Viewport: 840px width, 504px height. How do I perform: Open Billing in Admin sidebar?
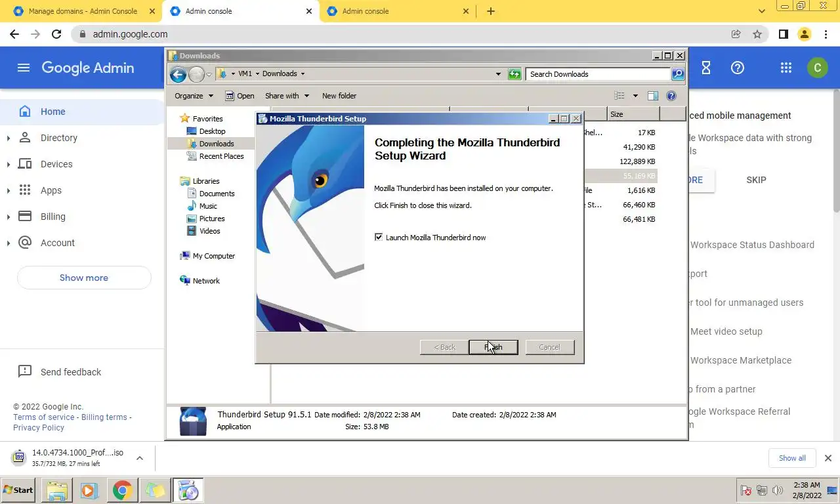(53, 217)
